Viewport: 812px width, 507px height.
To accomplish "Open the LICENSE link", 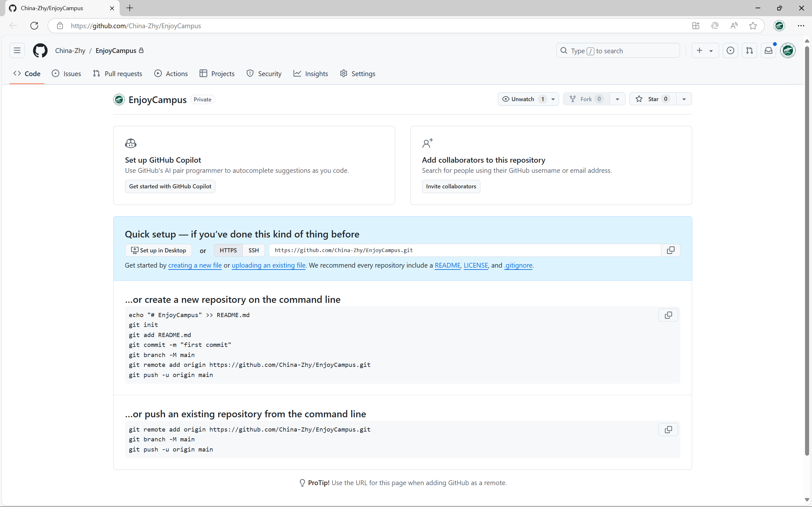I will pos(476,265).
